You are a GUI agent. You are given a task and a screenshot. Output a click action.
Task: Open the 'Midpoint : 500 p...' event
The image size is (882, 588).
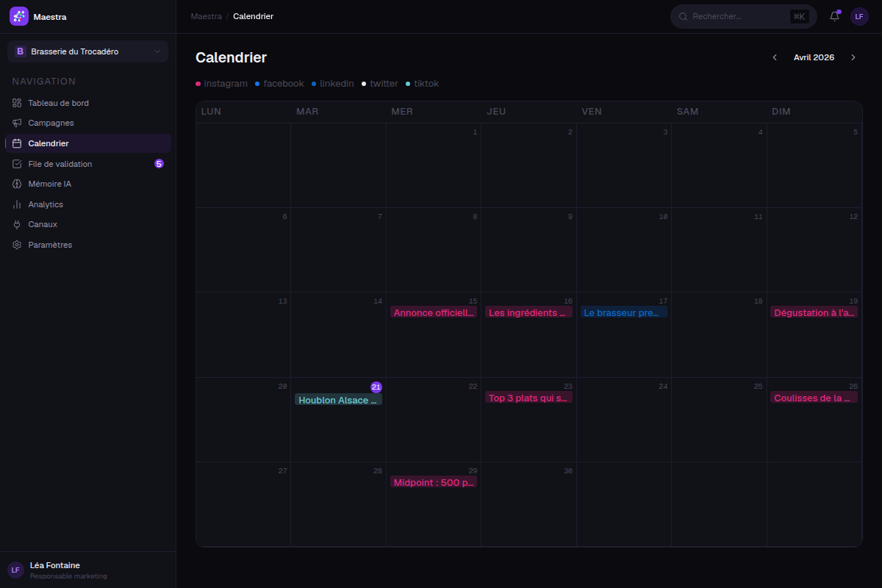click(x=434, y=482)
